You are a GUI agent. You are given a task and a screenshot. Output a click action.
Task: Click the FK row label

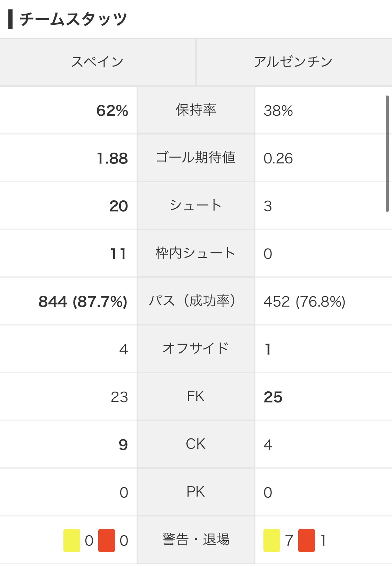click(x=196, y=396)
